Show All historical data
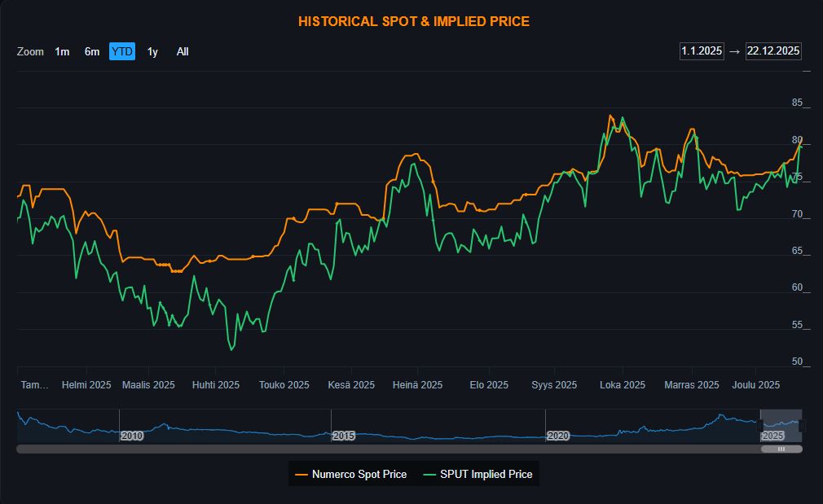The width and height of the screenshot is (823, 504). pos(183,51)
